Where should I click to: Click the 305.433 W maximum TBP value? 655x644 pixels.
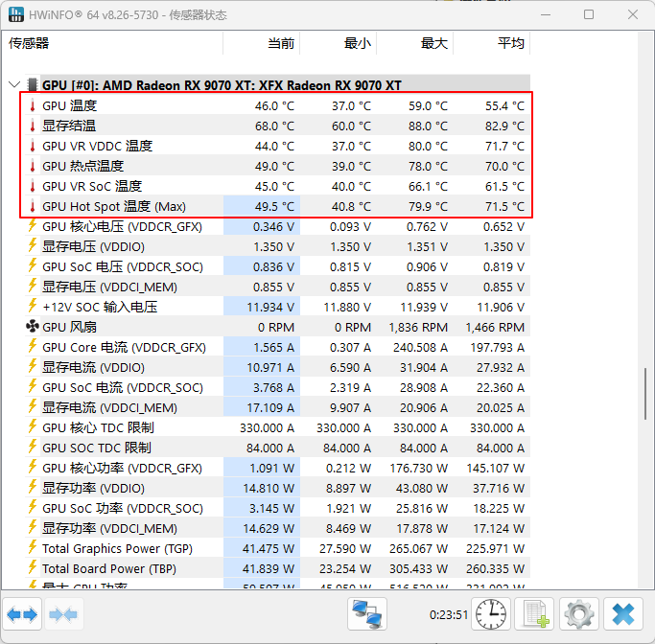click(x=418, y=569)
